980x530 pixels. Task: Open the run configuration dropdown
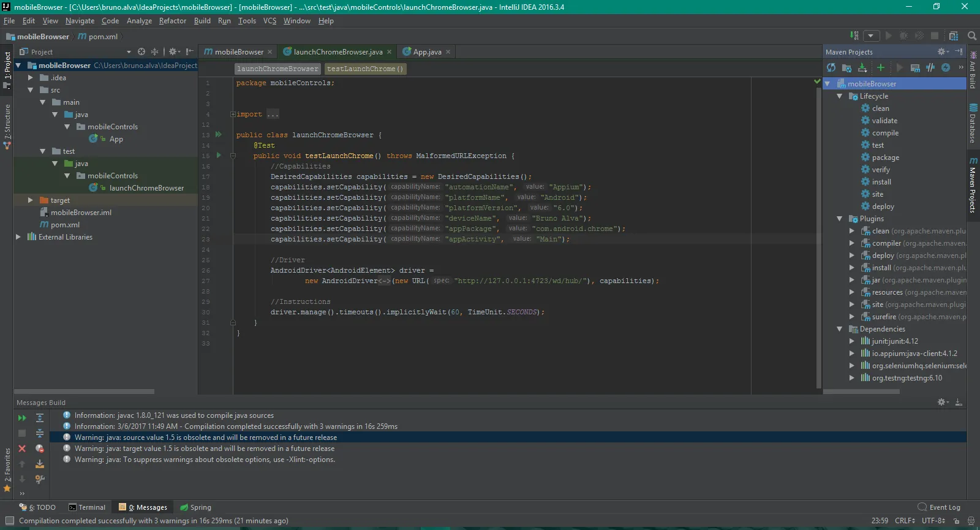click(x=871, y=36)
